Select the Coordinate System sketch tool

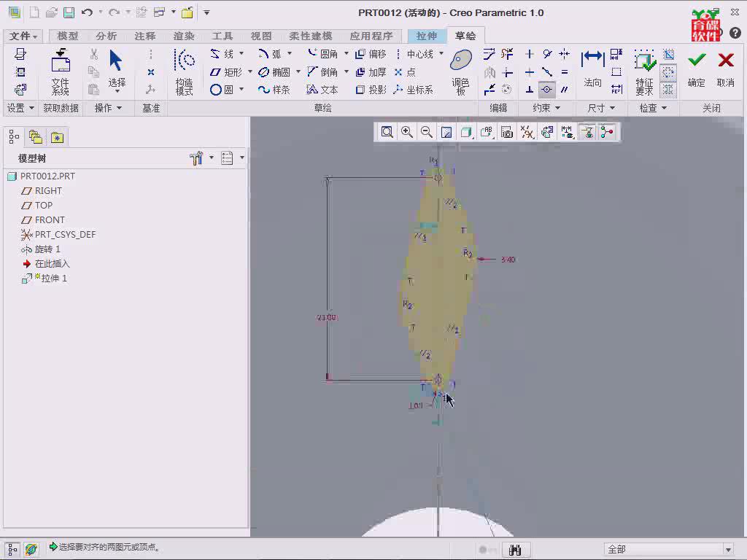414,90
